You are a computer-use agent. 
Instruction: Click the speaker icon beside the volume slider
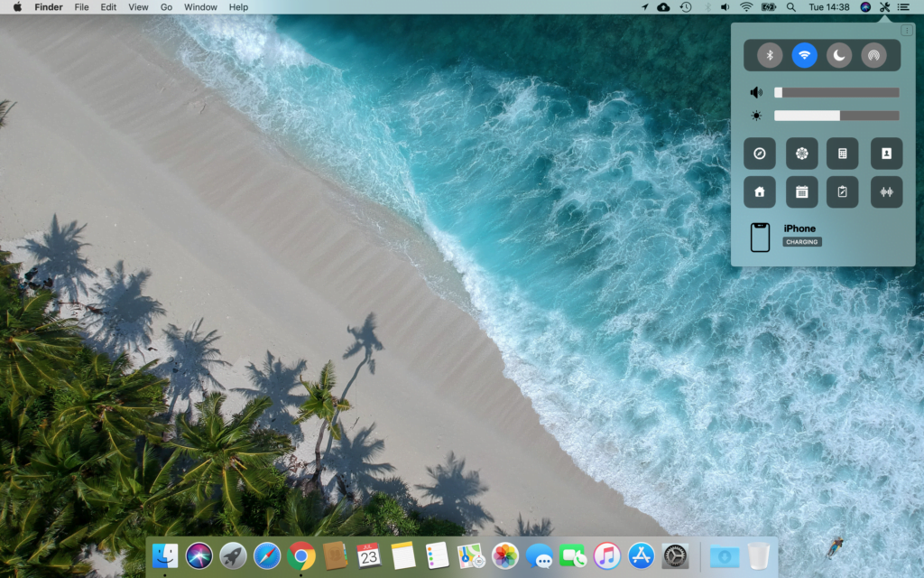756,93
